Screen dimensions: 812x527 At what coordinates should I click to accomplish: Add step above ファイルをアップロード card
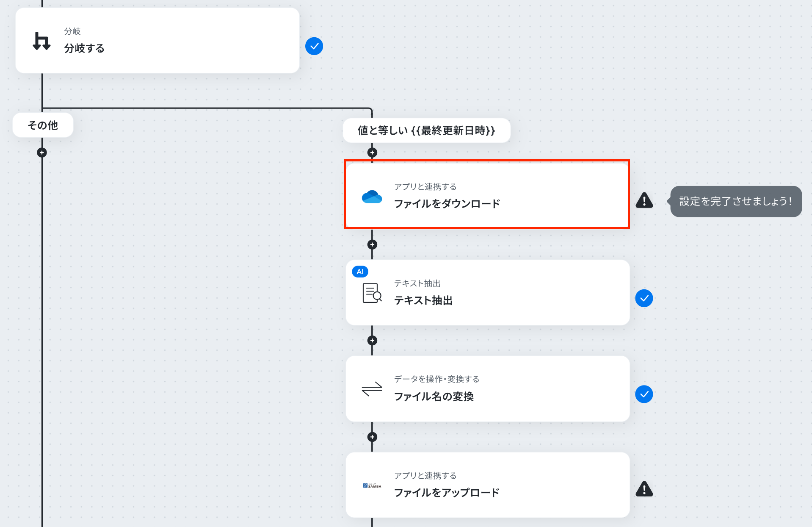click(x=372, y=437)
